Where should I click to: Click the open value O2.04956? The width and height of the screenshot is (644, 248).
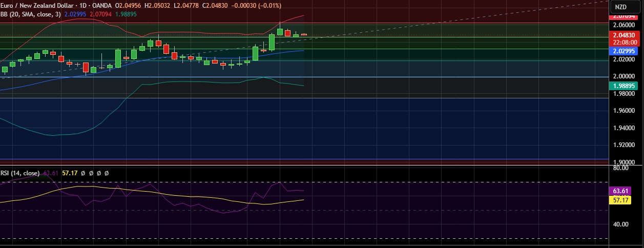click(129, 6)
